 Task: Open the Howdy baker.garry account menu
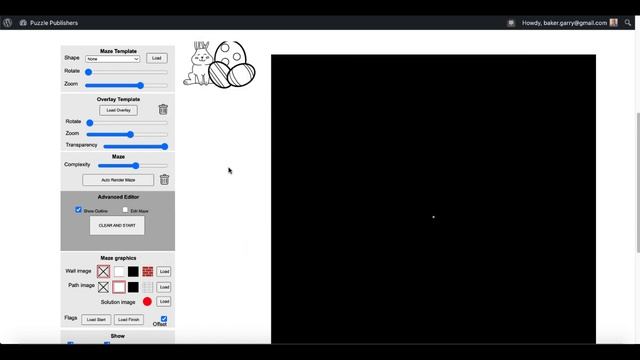coord(569,23)
